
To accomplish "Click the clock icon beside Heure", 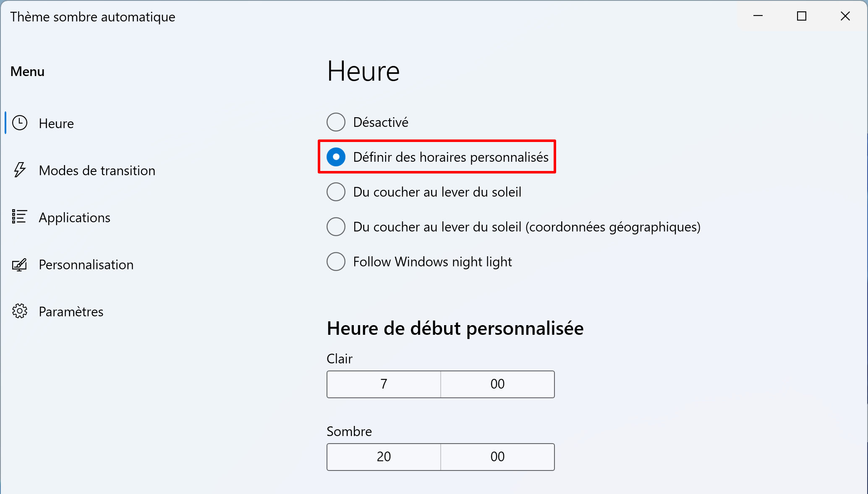I will pos(20,123).
